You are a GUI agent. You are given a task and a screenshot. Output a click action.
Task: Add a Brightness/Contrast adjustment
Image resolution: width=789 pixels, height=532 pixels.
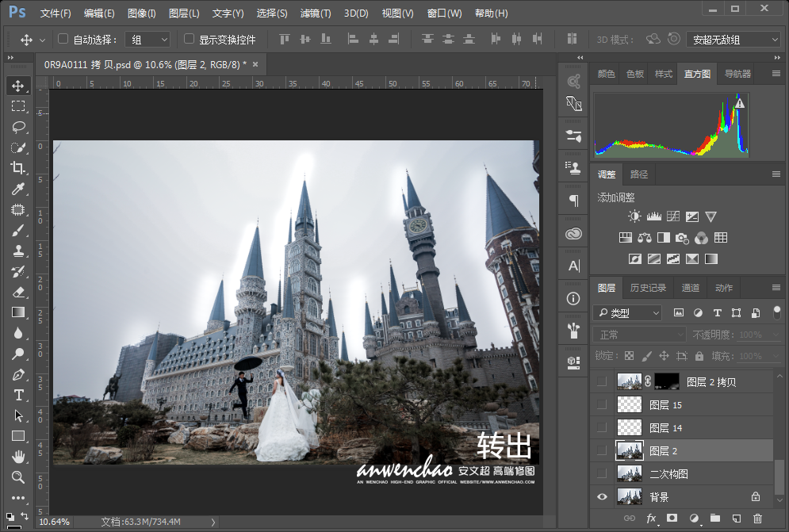tap(634, 216)
